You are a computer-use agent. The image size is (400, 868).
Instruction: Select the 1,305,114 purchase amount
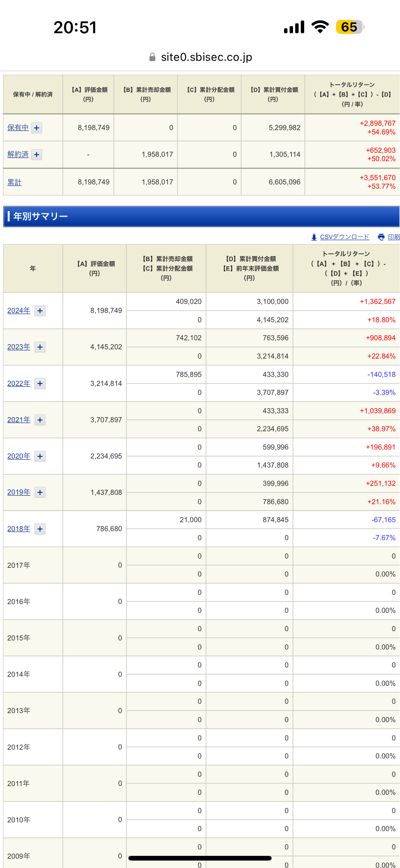point(285,154)
